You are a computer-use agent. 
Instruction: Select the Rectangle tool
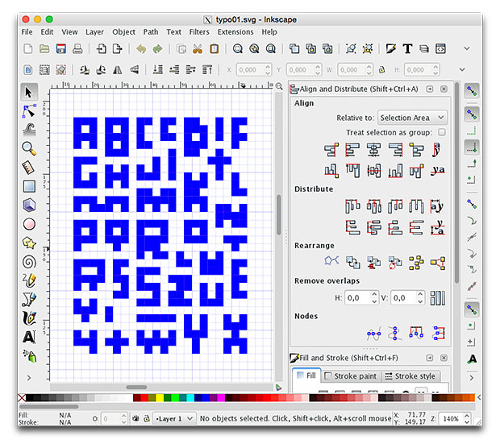pyautogui.click(x=29, y=186)
